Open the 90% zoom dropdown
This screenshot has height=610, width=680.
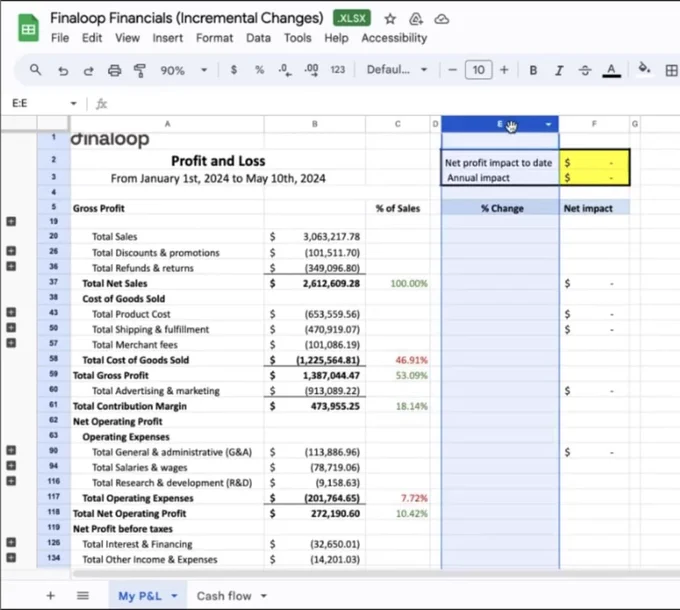[x=184, y=70]
